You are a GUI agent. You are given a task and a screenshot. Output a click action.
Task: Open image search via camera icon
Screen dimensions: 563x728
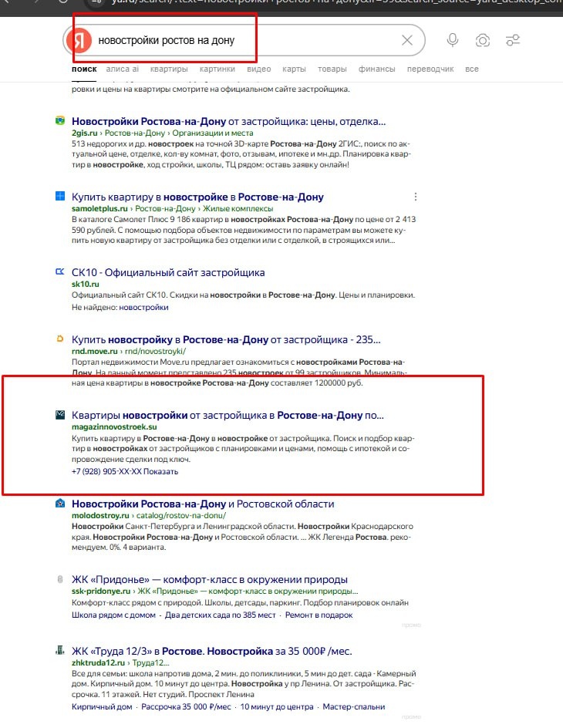click(x=483, y=40)
